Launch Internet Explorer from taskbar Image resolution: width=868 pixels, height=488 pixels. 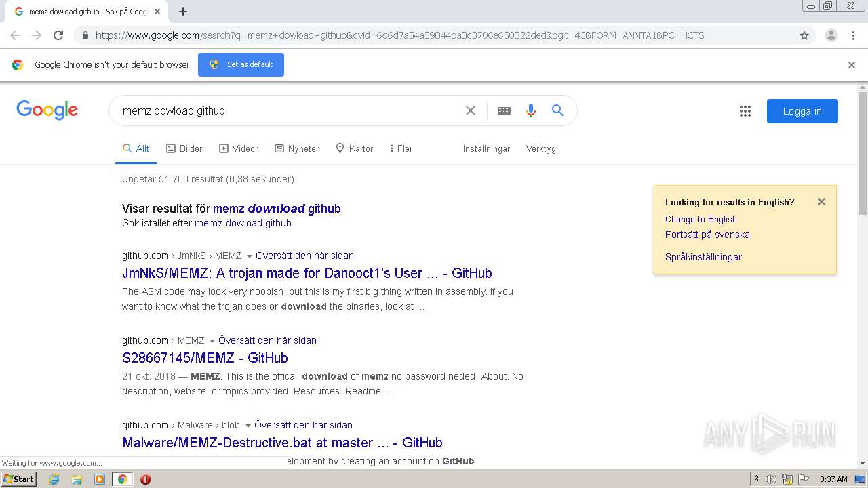point(54,479)
